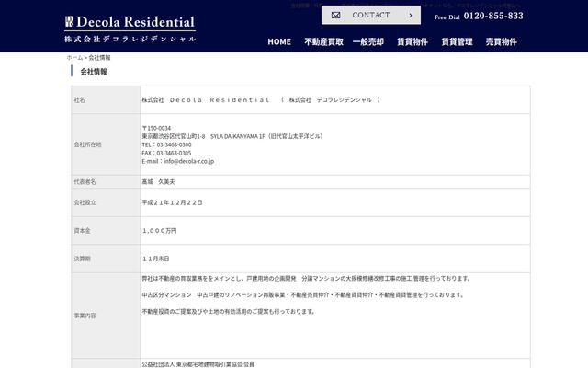The height and width of the screenshot is (368, 588).
Task: Open the 一般売却 menu item
Action: pyautogui.click(x=368, y=41)
